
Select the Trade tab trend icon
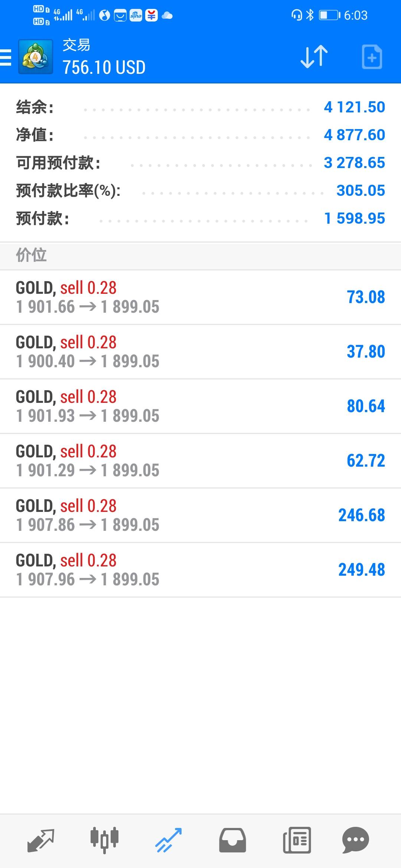pyautogui.click(x=168, y=840)
